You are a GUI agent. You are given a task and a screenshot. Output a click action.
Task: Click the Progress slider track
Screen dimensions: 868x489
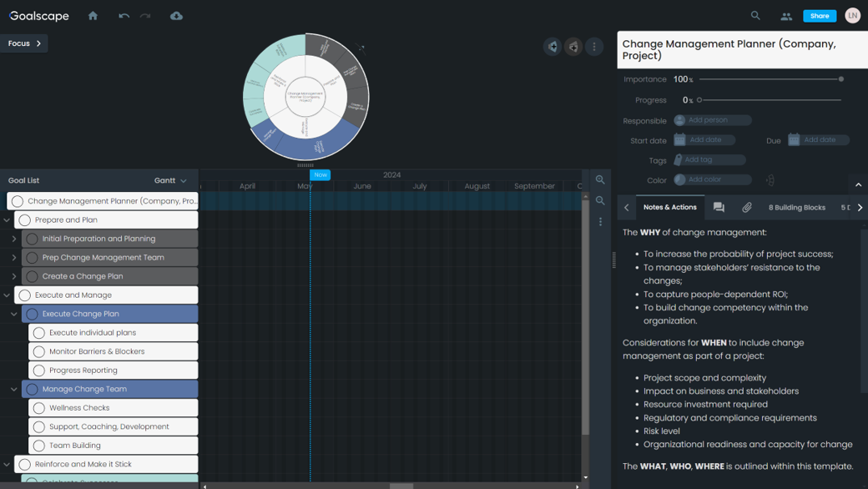[770, 100]
